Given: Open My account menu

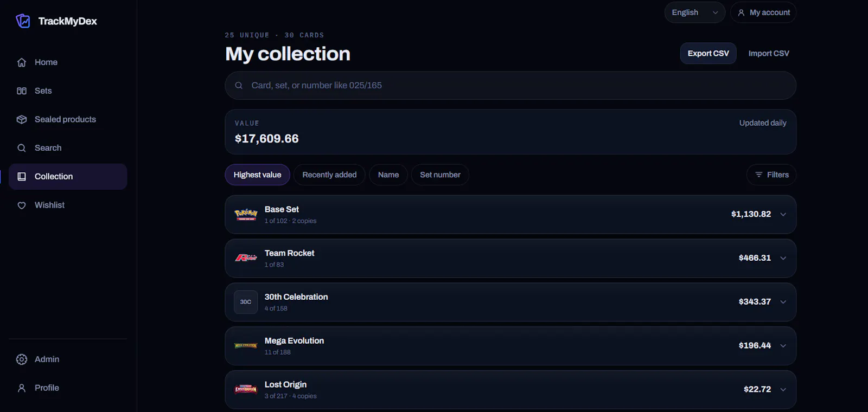Looking at the screenshot, I should [x=763, y=12].
